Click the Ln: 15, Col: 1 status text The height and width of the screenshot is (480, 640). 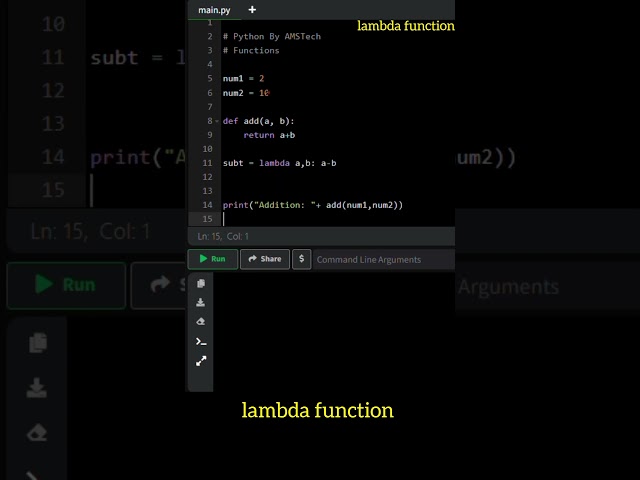(x=223, y=236)
